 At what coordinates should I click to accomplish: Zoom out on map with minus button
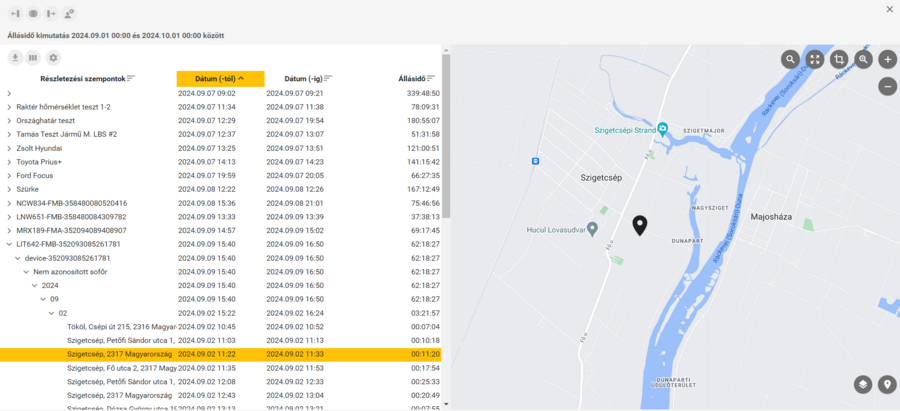click(888, 86)
